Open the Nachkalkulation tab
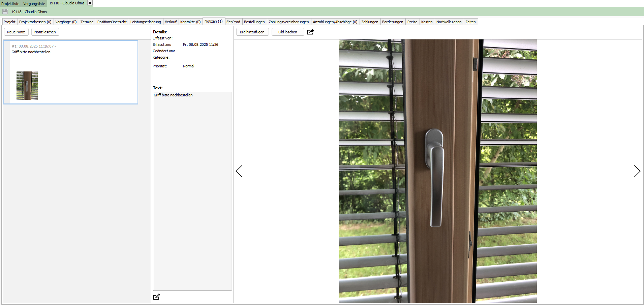 tap(449, 22)
